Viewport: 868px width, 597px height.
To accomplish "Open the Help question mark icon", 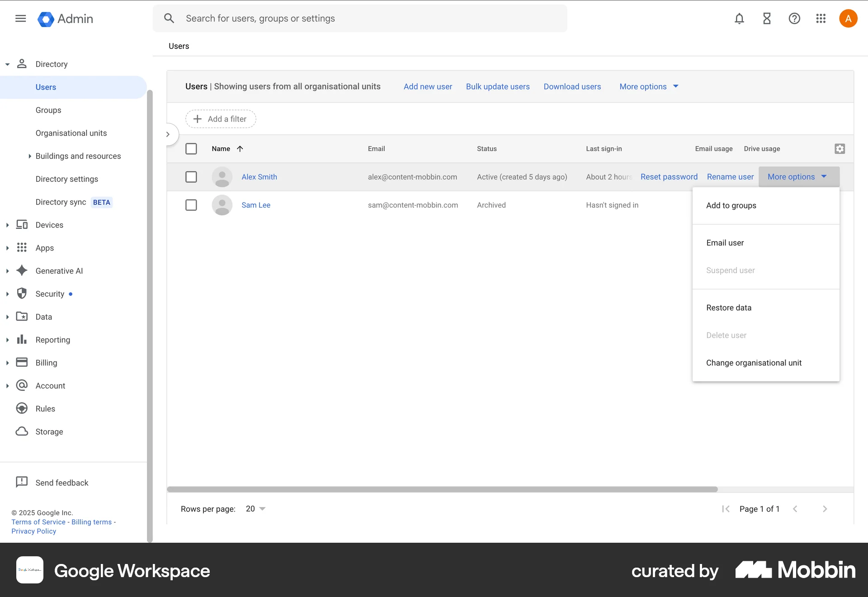I will (x=794, y=19).
